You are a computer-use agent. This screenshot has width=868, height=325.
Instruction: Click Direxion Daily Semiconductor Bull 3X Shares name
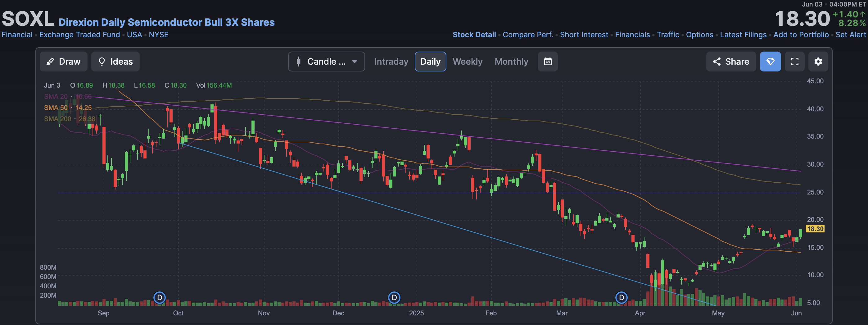(x=166, y=22)
